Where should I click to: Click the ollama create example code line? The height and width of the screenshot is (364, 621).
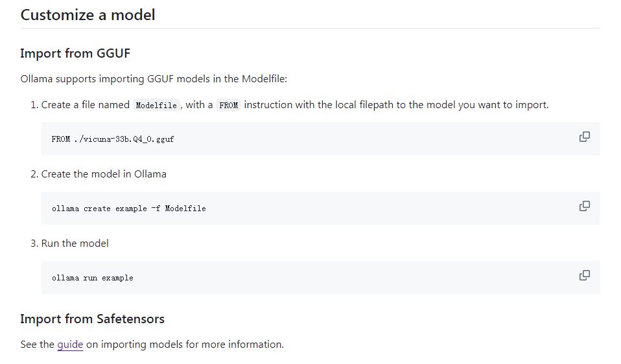[128, 209]
